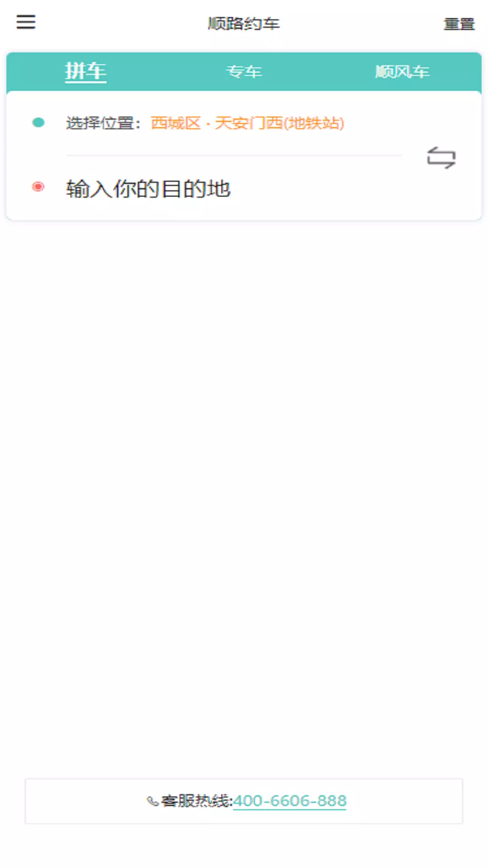Switch to the 专车 tab

pos(244,71)
